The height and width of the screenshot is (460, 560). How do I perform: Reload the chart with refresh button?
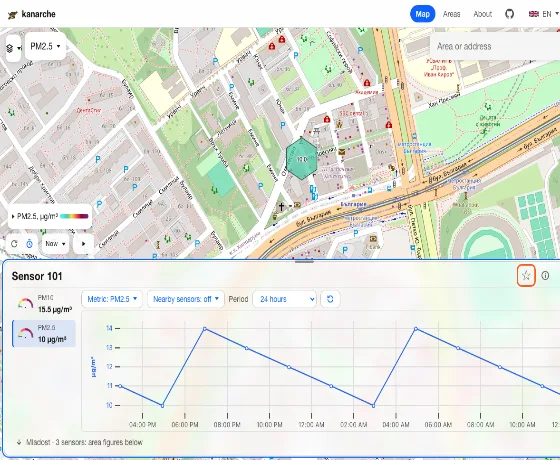pyautogui.click(x=330, y=299)
